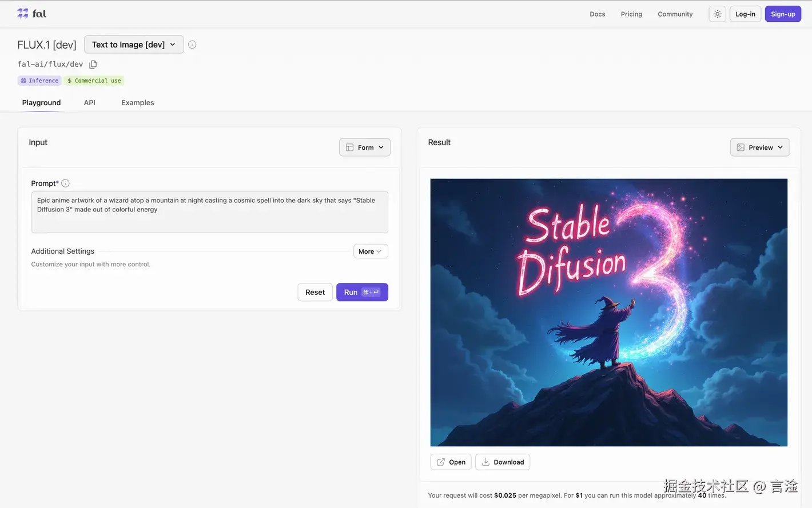The width and height of the screenshot is (812, 508).
Task: Download the generated image
Action: coord(503,462)
